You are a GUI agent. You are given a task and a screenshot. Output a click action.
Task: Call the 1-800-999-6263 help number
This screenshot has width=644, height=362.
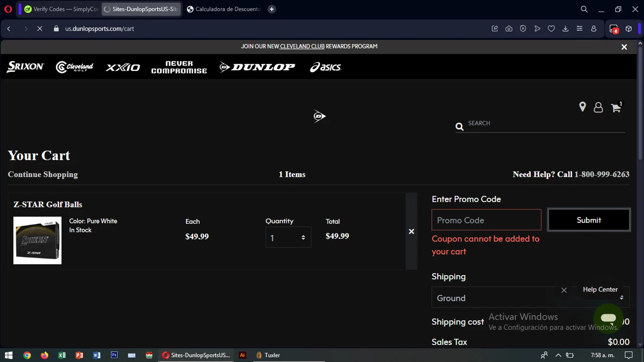(x=602, y=174)
